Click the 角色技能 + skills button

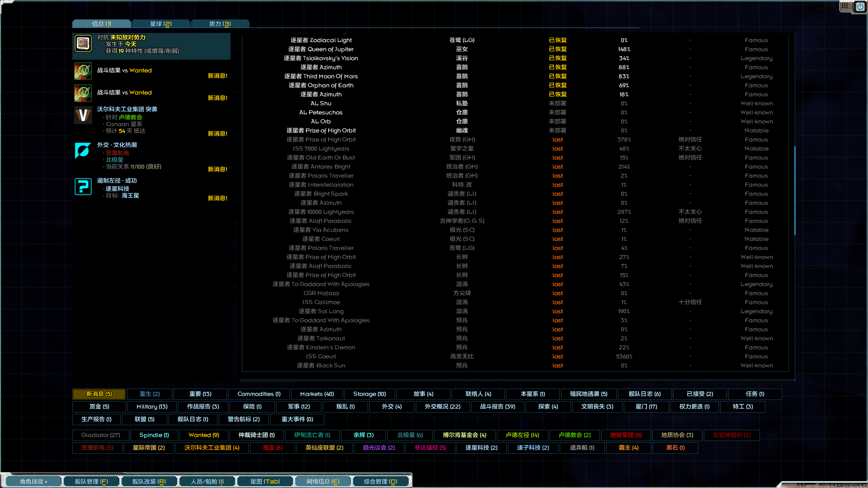[33, 481]
